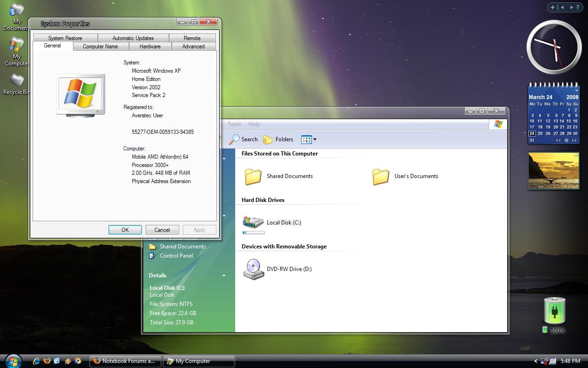This screenshot has height=368, width=588.
Task: Add a gadget with the sidebar plus button
Action: (553, 7)
